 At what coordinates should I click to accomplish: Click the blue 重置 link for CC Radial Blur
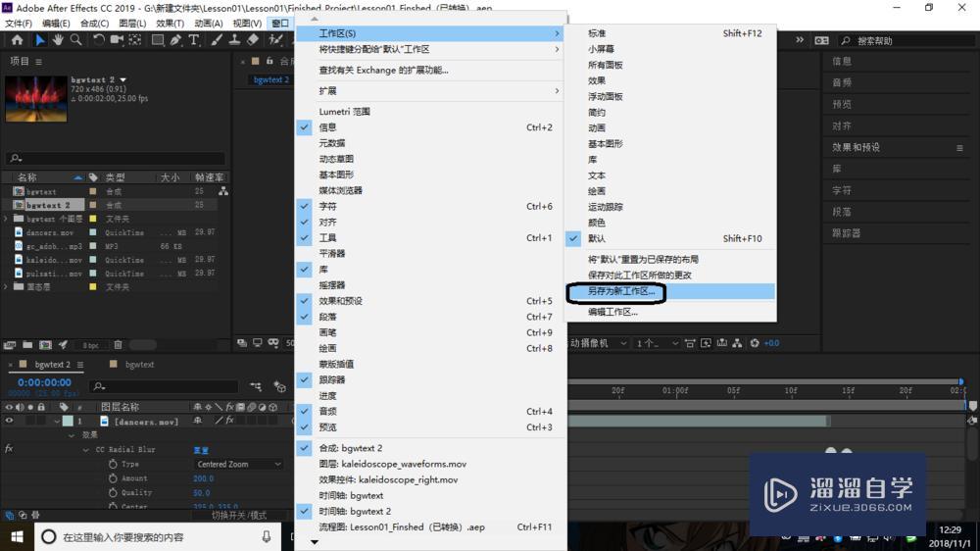point(201,450)
